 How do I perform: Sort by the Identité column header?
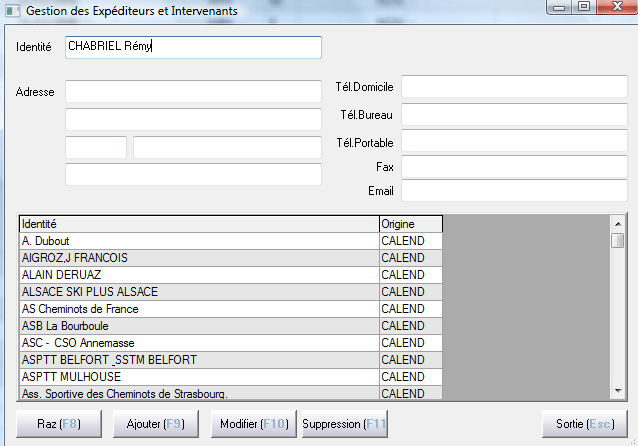point(198,224)
